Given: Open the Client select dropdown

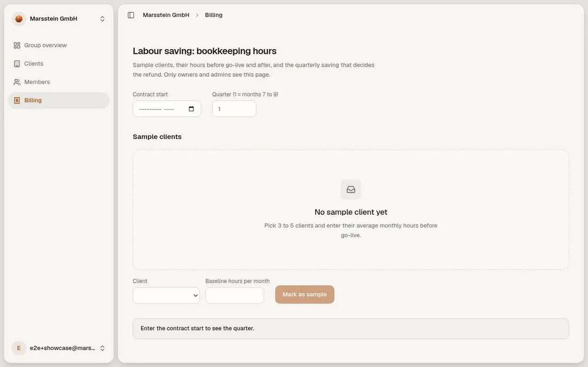Looking at the screenshot, I should click(x=166, y=295).
